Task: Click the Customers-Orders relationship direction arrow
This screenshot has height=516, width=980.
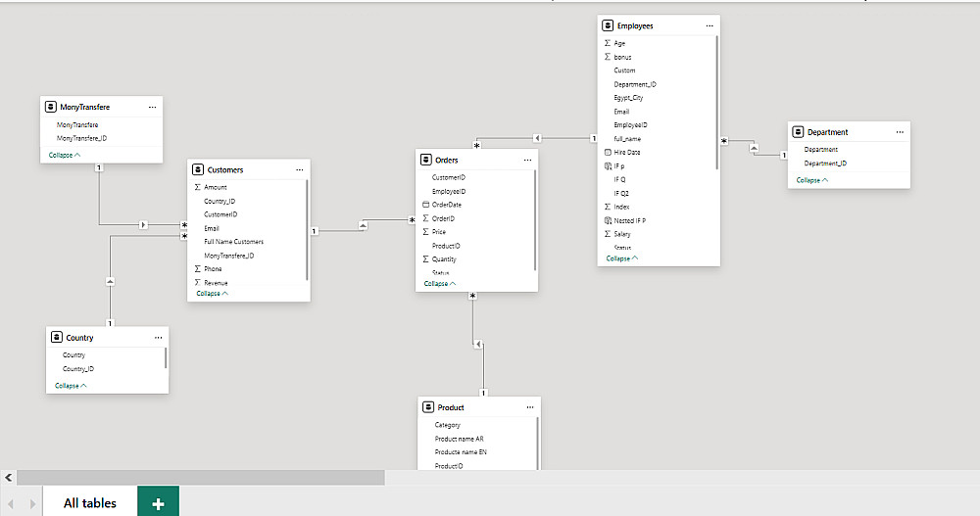Action: (364, 225)
